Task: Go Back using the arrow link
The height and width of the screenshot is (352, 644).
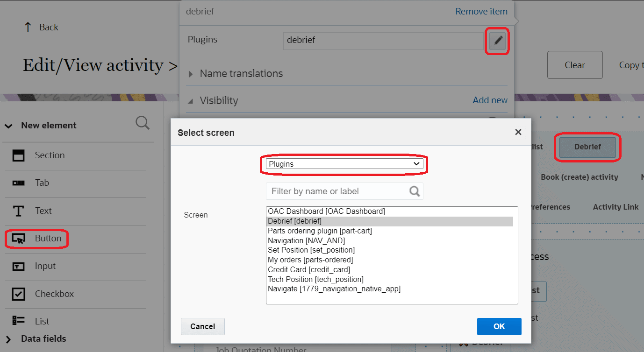Action: (41, 27)
